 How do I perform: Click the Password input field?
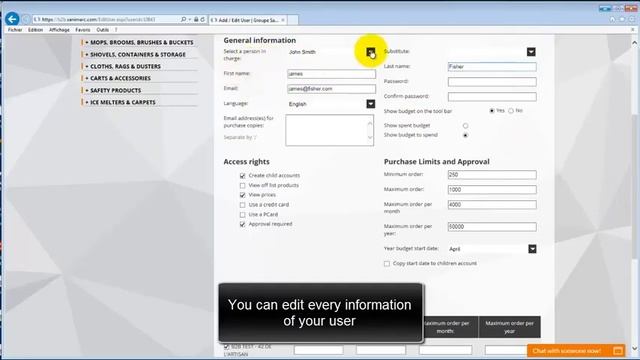492,82
